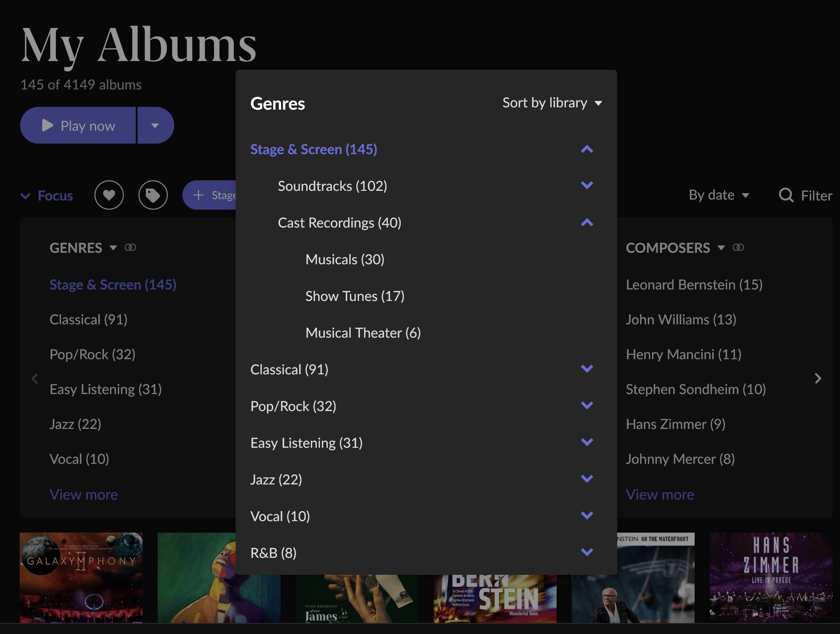Select Show Tunes (17) genre entry
This screenshot has width=840, height=634.
(355, 296)
